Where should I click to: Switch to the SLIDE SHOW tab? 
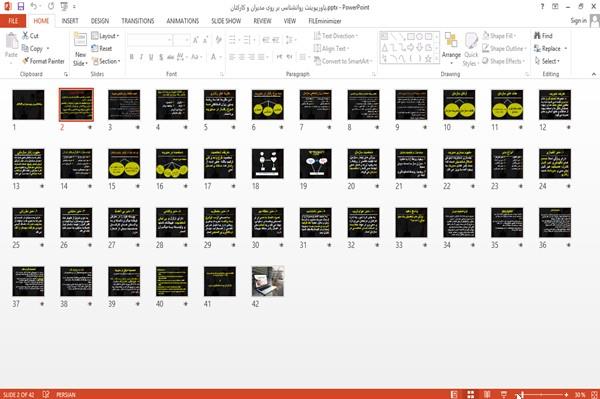[x=226, y=21]
